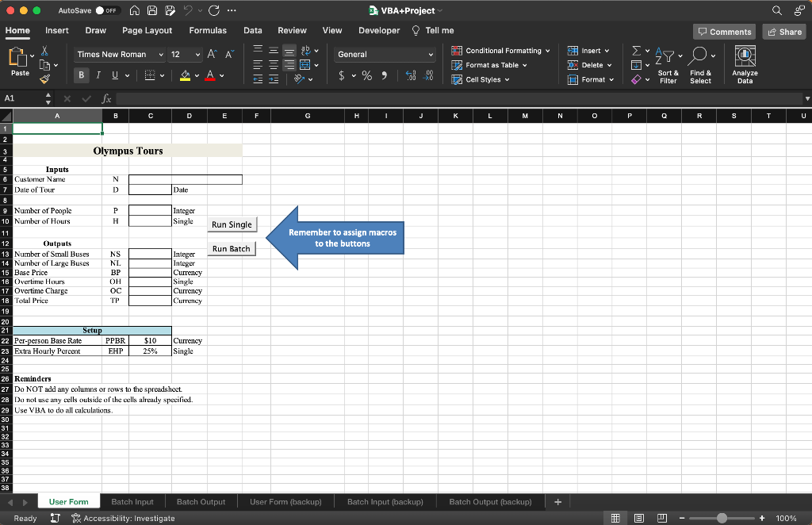Click the Format Painter brush icon
Screen dimensions: 812x525
pos(44,79)
